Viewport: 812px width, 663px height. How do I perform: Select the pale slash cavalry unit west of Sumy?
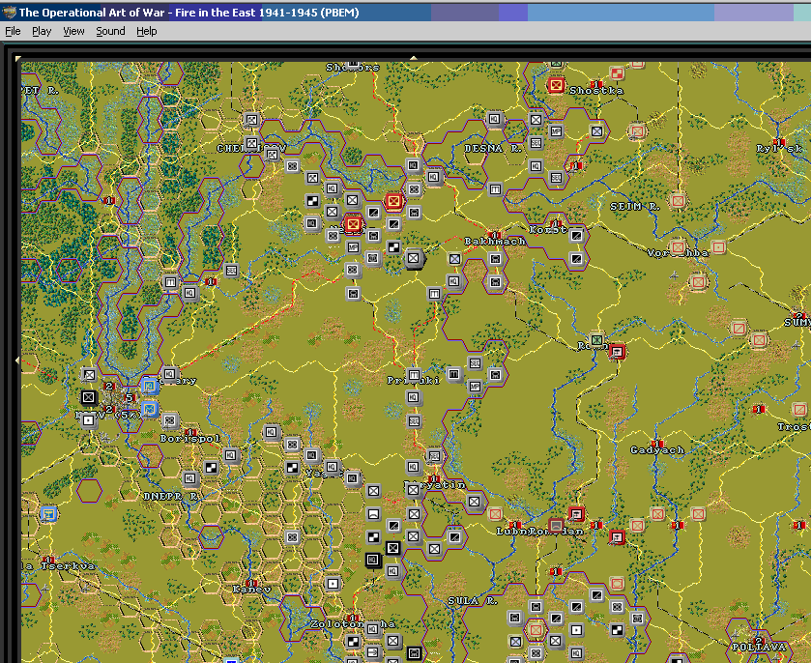[739, 329]
